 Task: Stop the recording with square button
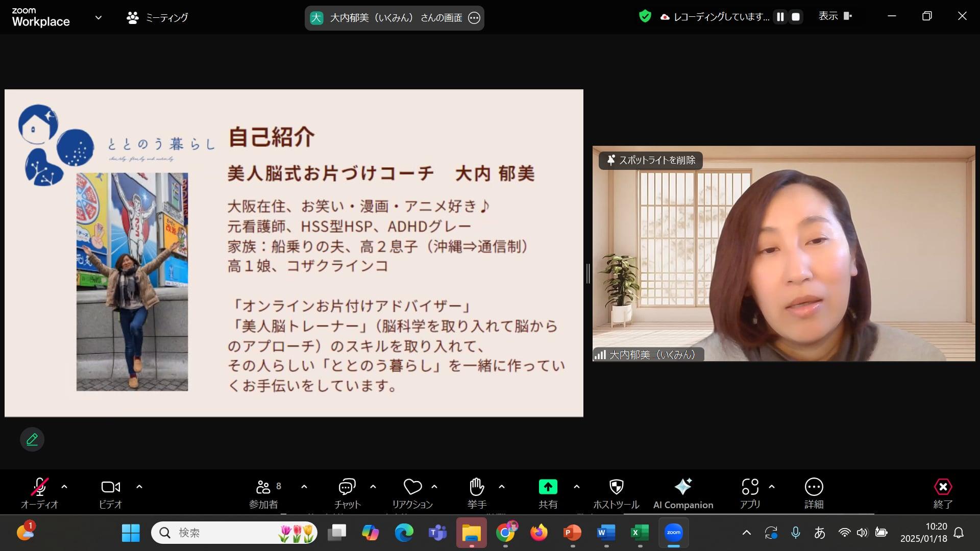pyautogui.click(x=795, y=17)
